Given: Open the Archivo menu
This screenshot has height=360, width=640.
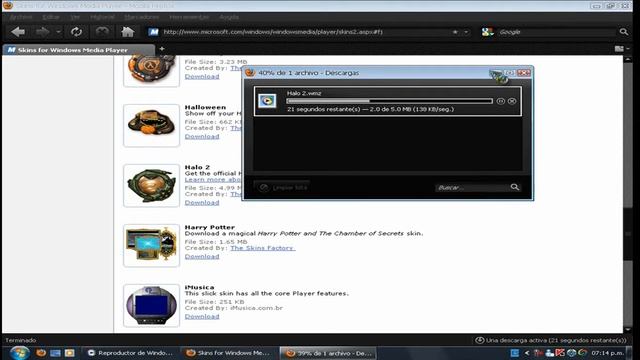Looking at the screenshot, I should point(21,17).
